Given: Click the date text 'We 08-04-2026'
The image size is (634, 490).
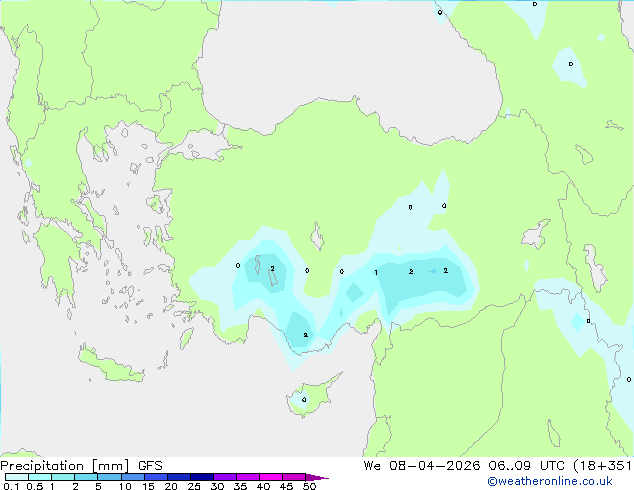Looking at the screenshot, I should (422, 466).
